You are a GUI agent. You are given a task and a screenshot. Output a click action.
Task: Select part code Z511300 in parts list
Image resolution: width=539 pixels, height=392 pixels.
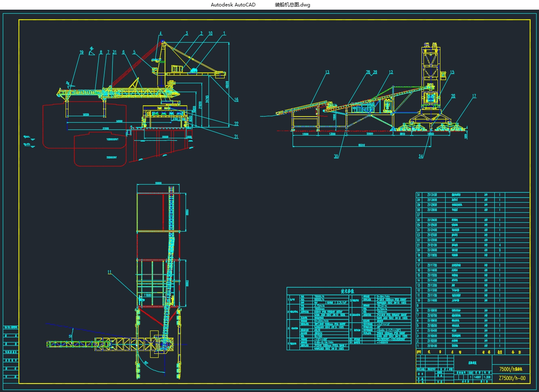(x=432, y=285)
